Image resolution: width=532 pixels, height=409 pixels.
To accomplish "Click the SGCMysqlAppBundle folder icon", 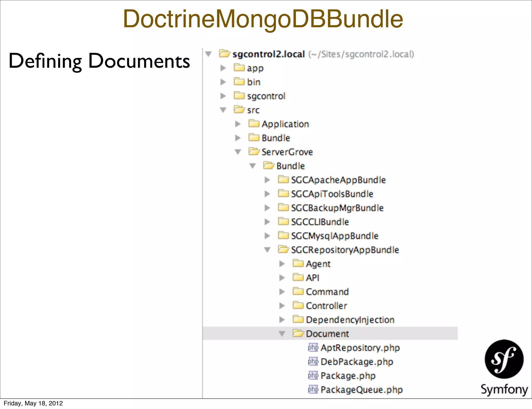I will tap(283, 235).
